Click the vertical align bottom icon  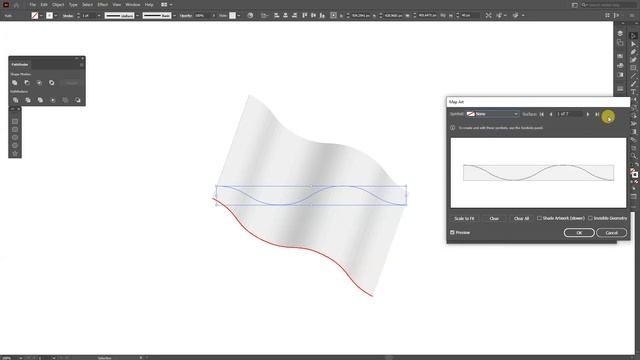(x=322, y=16)
